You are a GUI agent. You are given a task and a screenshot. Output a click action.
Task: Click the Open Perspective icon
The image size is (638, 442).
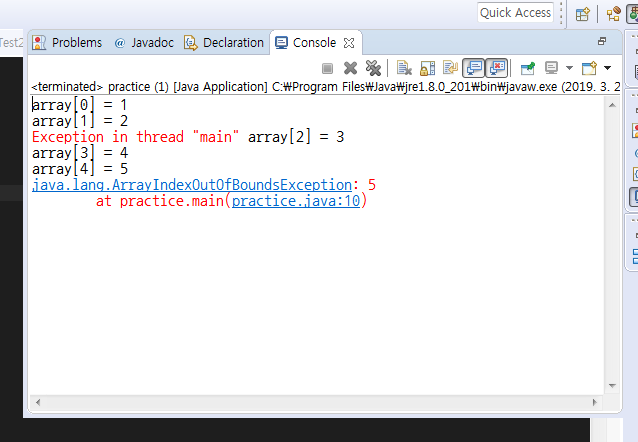583,15
